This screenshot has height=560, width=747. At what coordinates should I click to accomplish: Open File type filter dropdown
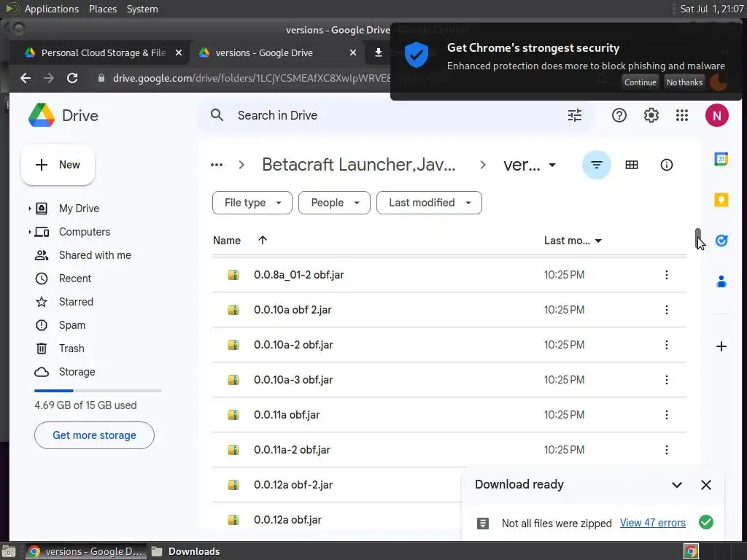pos(252,203)
